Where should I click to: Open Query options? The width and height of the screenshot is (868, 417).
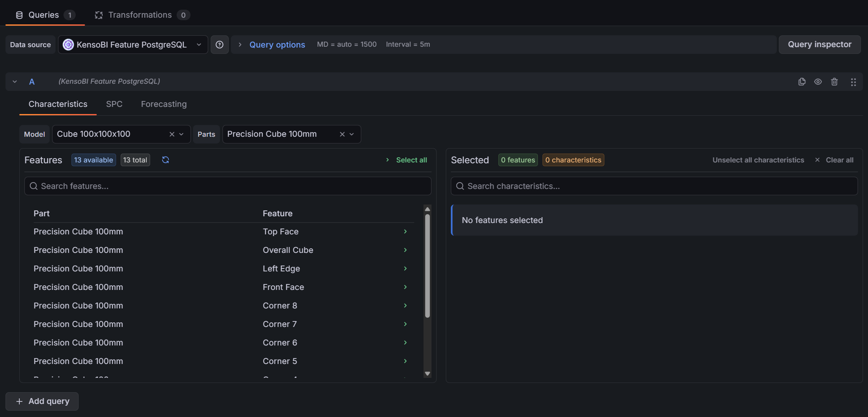[x=277, y=44]
